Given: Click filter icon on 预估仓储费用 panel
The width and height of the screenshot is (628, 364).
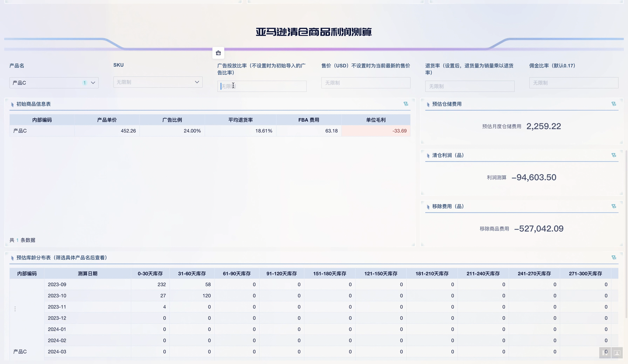Looking at the screenshot, I should point(614,104).
